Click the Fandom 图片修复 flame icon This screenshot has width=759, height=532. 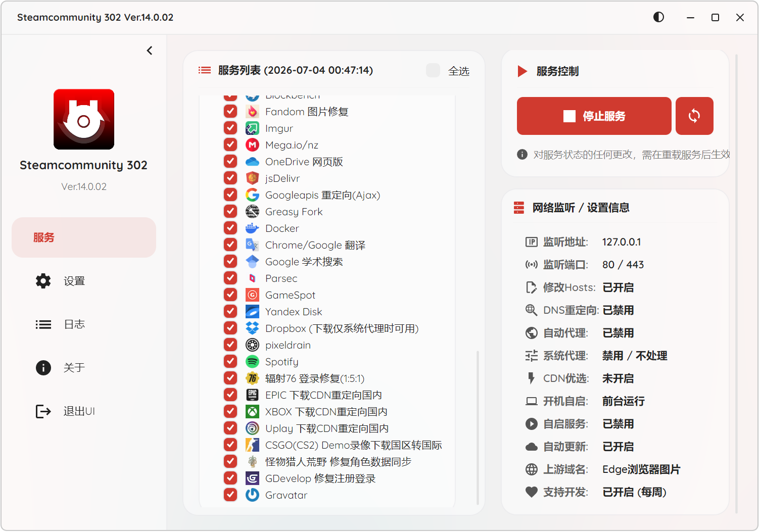[252, 112]
